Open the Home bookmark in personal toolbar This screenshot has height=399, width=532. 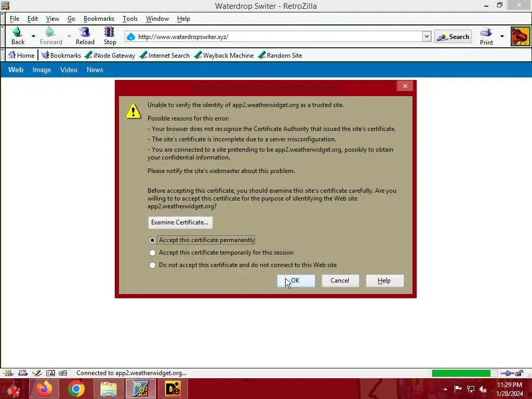(21, 55)
